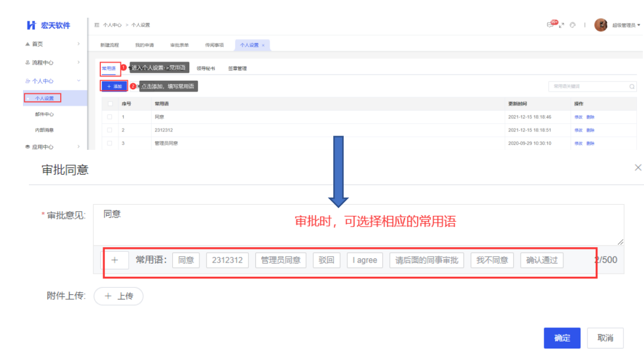Insert the 同意 phrase chip
Viewport: 644px width, 358px height.
pos(186,260)
